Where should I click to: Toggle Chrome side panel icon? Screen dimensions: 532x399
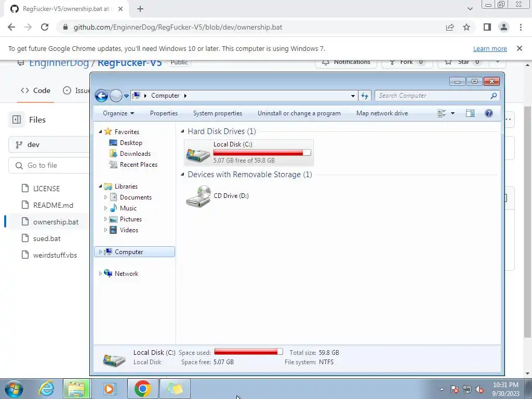(487, 27)
